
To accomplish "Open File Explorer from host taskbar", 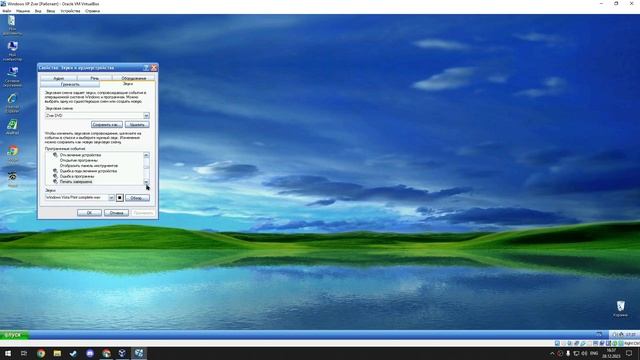I will pos(57,353).
